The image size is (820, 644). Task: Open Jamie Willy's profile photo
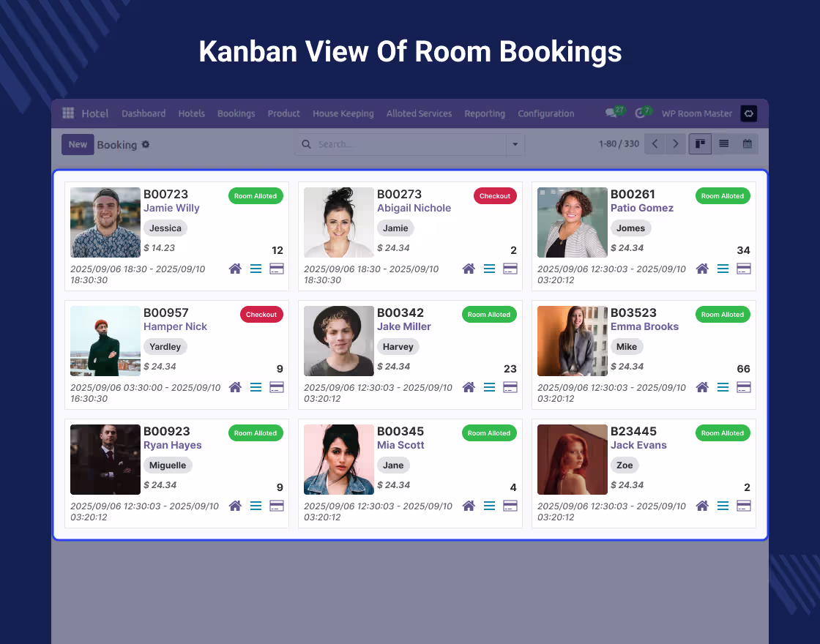click(105, 222)
